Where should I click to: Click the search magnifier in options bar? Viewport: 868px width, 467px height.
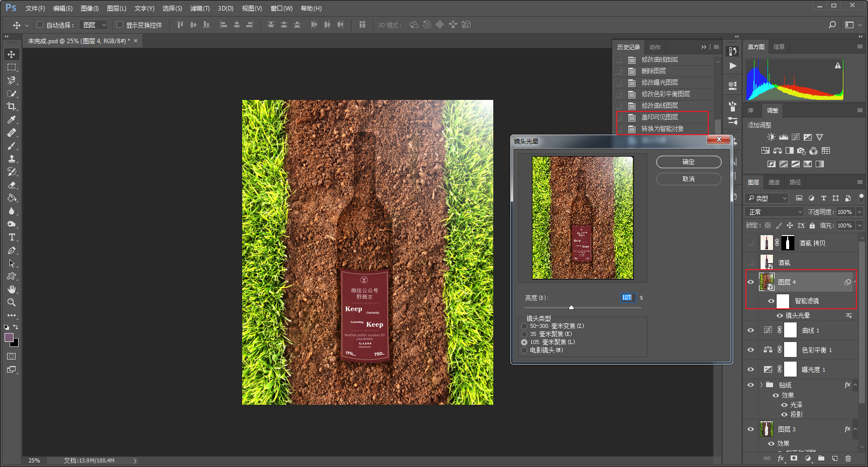[x=832, y=25]
